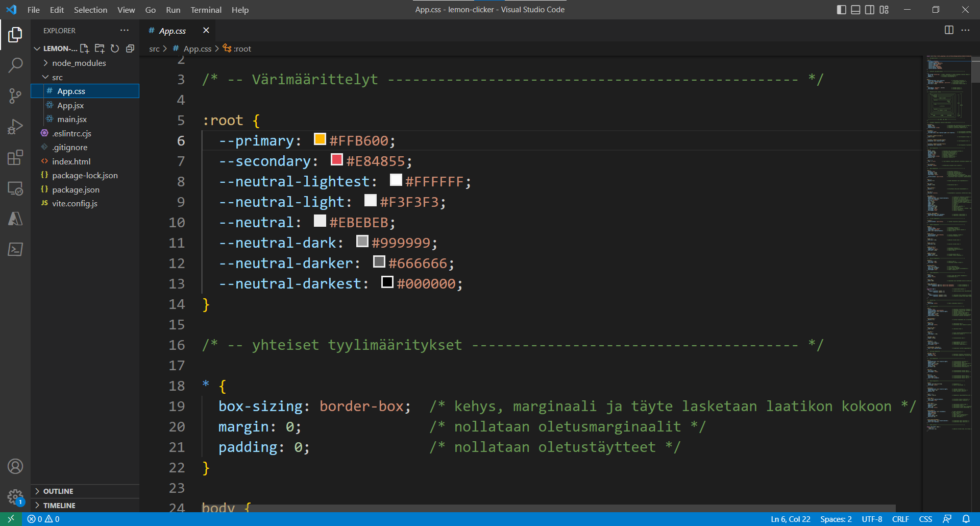Click the #999999 neutral-dark color swatch
Screen dimensions: 980x526
(x=362, y=241)
